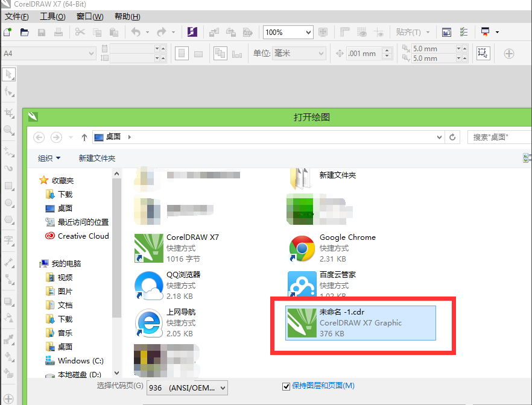Select the 未命名 -1.cdr file
Viewport: 532px width, 405px height.
click(360, 322)
